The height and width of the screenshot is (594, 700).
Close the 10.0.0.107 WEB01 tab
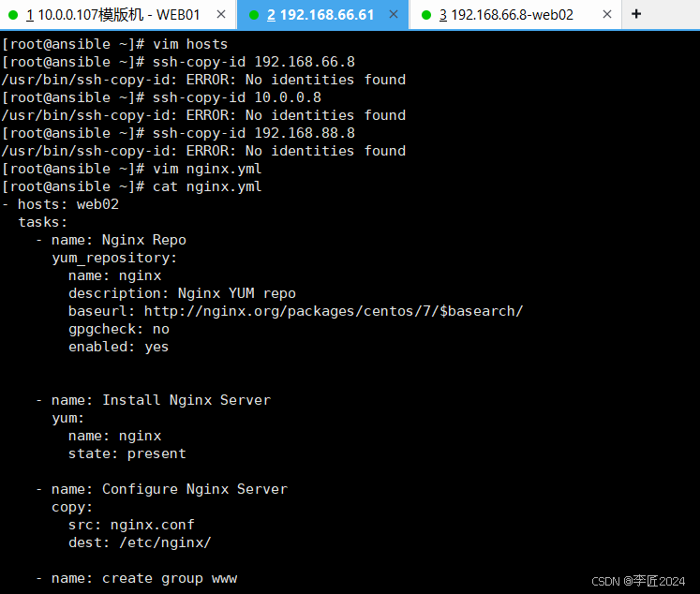(221, 15)
